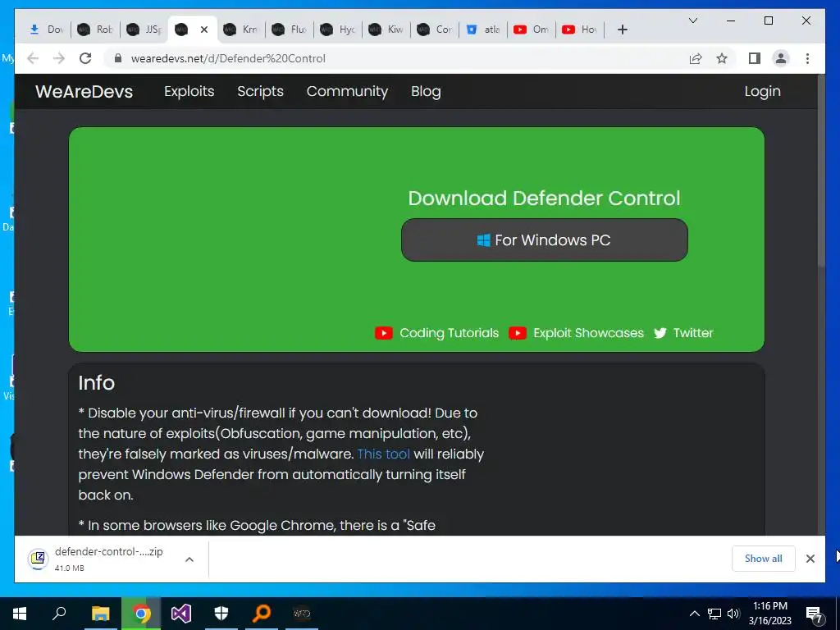Click the For Windows PC download button
840x630 pixels.
click(x=545, y=240)
